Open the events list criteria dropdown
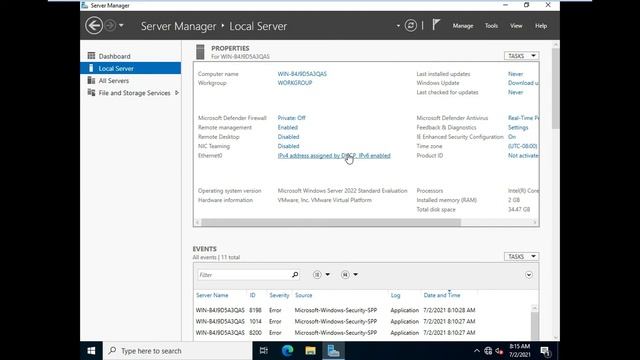 [321, 275]
